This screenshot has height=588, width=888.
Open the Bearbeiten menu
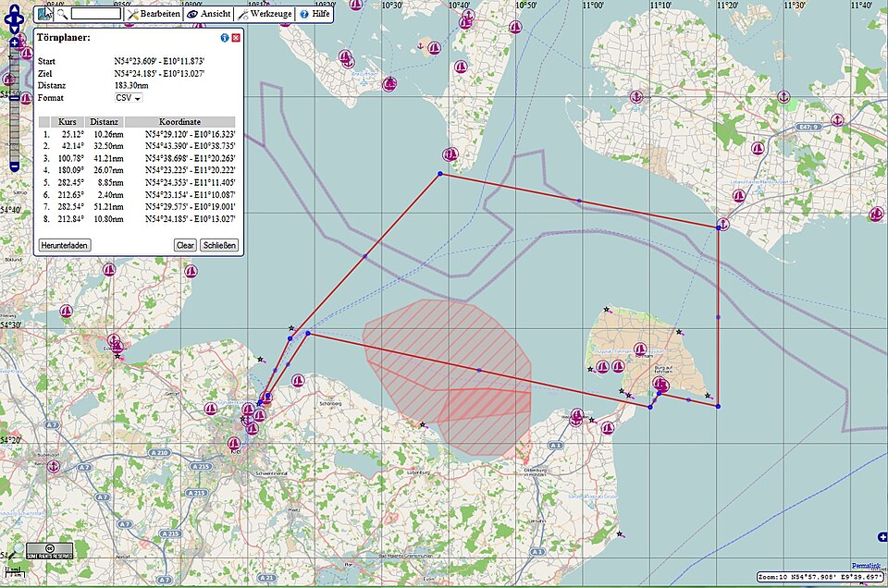[159, 14]
